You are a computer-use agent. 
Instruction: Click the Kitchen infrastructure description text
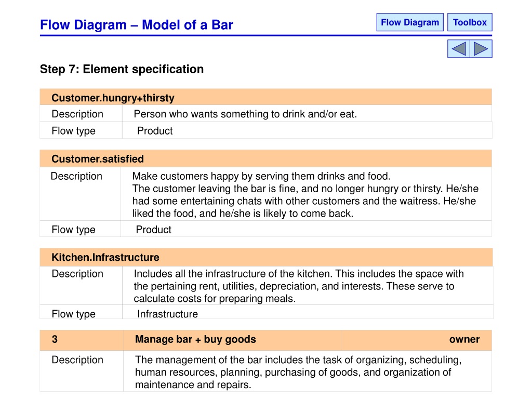tap(299, 286)
